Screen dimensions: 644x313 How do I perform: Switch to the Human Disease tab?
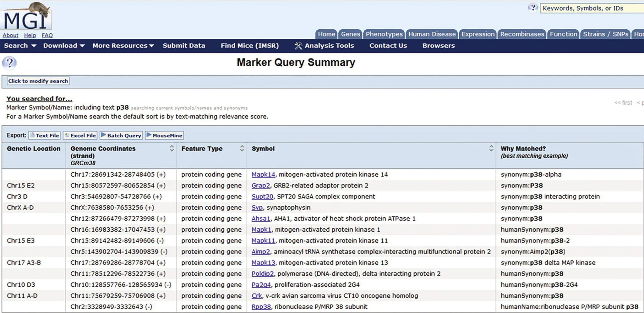(x=432, y=34)
